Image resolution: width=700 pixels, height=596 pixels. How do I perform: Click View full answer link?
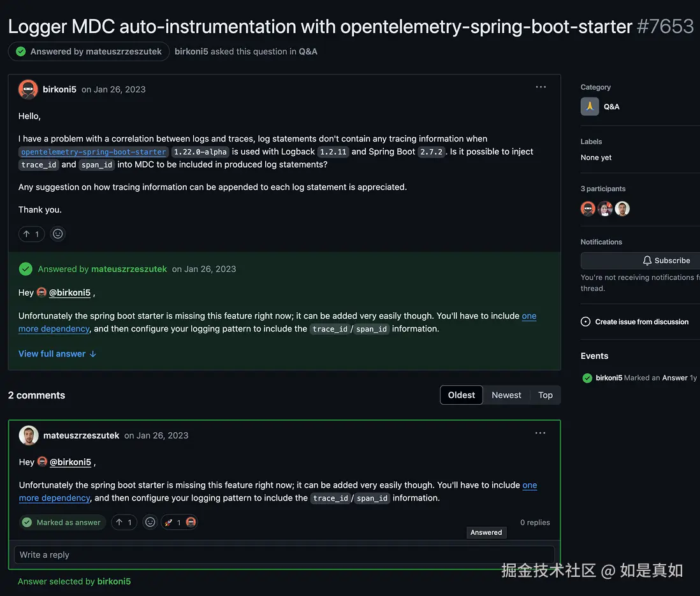[x=57, y=354]
